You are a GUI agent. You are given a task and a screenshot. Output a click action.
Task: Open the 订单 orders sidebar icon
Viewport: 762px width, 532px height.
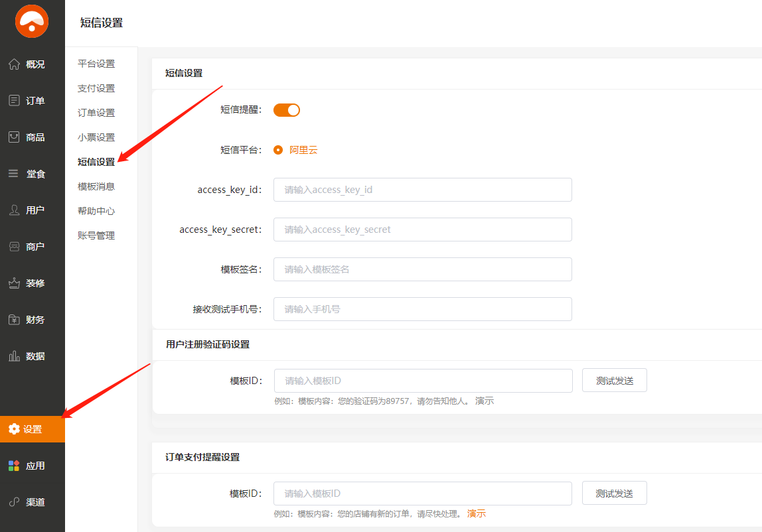click(x=14, y=101)
